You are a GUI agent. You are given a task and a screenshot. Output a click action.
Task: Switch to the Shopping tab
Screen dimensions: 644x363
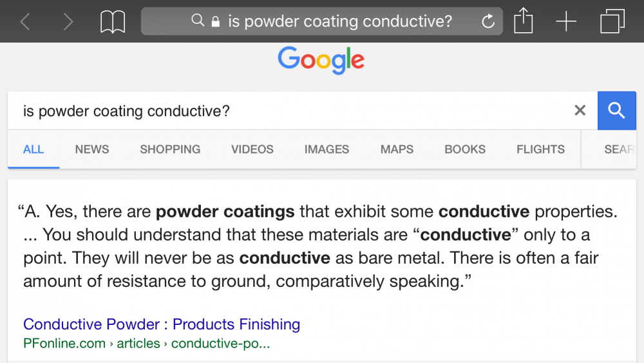[x=170, y=149]
